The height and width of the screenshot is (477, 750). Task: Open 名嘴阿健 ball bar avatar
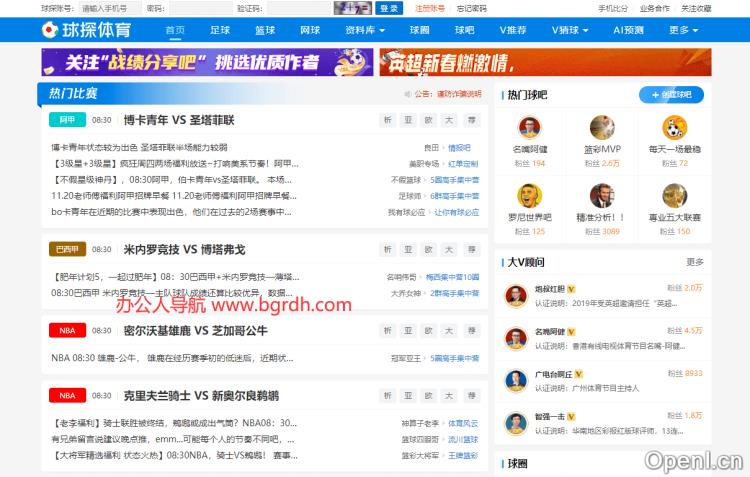click(x=529, y=128)
